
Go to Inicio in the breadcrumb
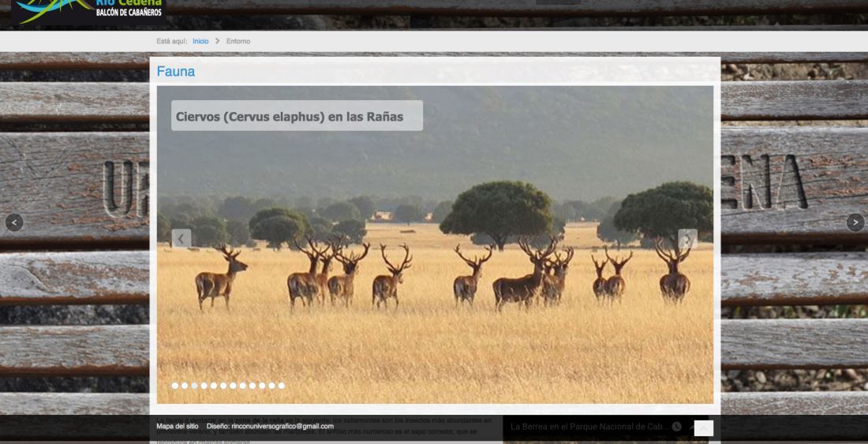[x=200, y=42]
